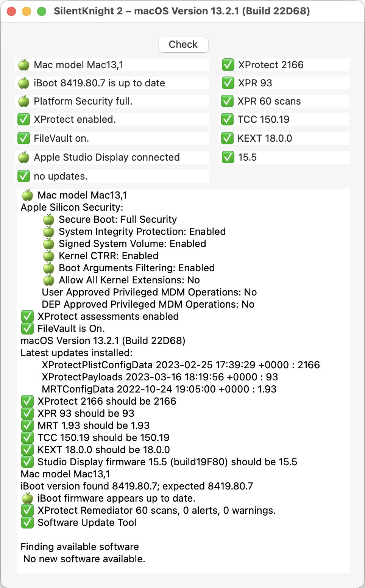Image resolution: width=365 pixels, height=588 pixels.
Task: Click checkmark icon next to XProtect enabled
Action: pos(24,119)
